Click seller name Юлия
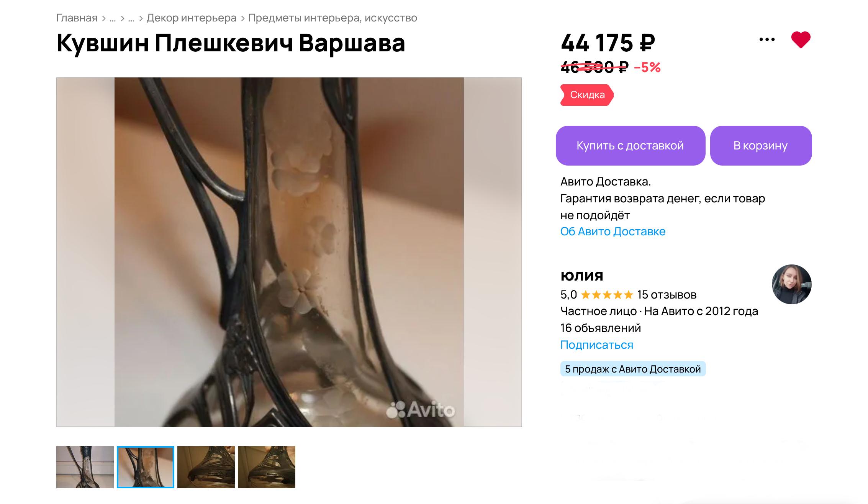Image resolution: width=868 pixels, height=504 pixels. click(582, 276)
